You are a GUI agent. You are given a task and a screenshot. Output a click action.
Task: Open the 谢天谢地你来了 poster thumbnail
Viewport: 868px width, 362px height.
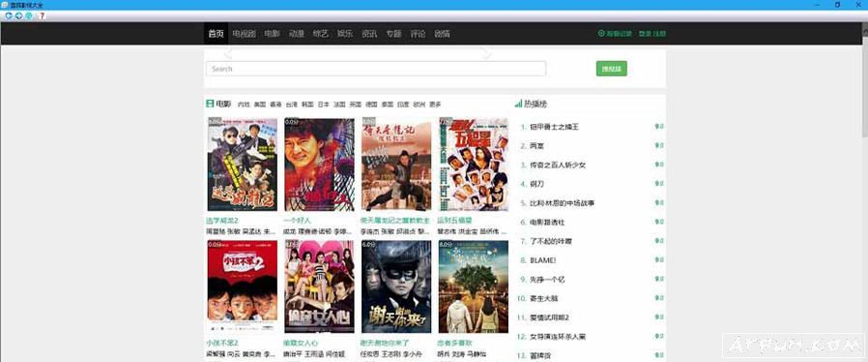coord(396,287)
